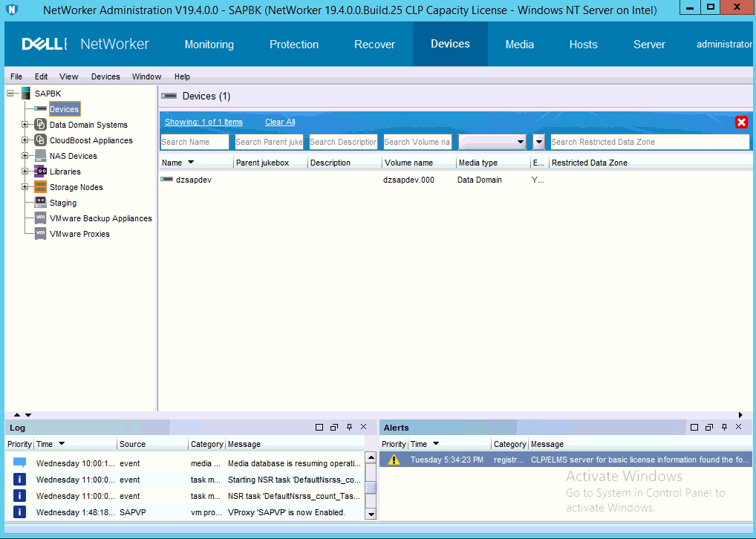Select the dzsapdev device row

(193, 180)
